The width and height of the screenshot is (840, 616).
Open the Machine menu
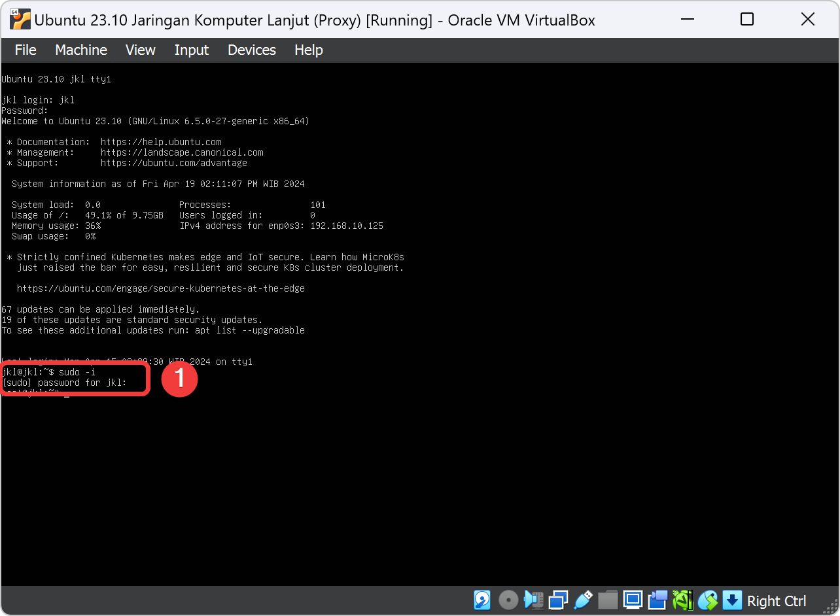(x=81, y=50)
